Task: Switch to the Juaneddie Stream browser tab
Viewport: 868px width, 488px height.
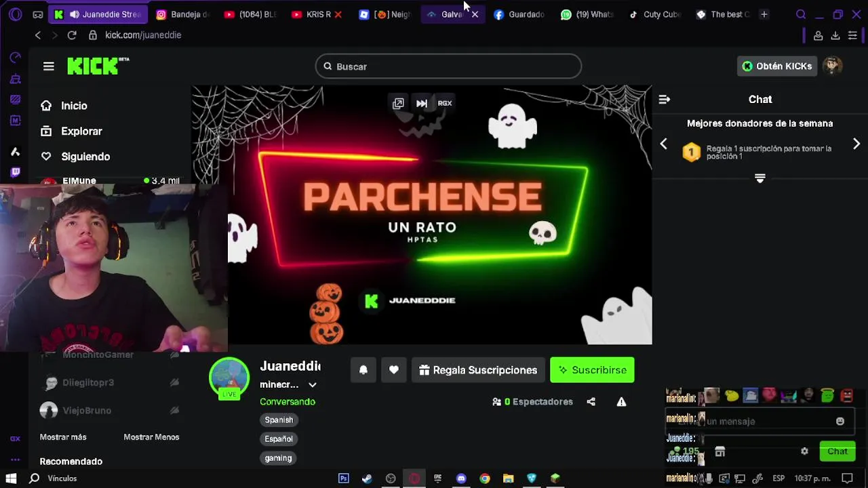Action: [98, 14]
